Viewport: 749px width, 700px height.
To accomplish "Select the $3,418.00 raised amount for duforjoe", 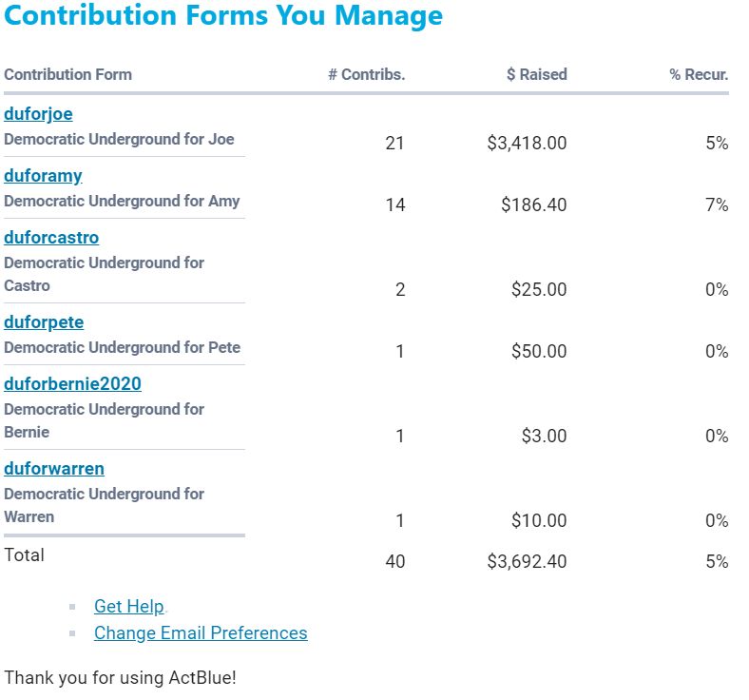I will [527, 144].
